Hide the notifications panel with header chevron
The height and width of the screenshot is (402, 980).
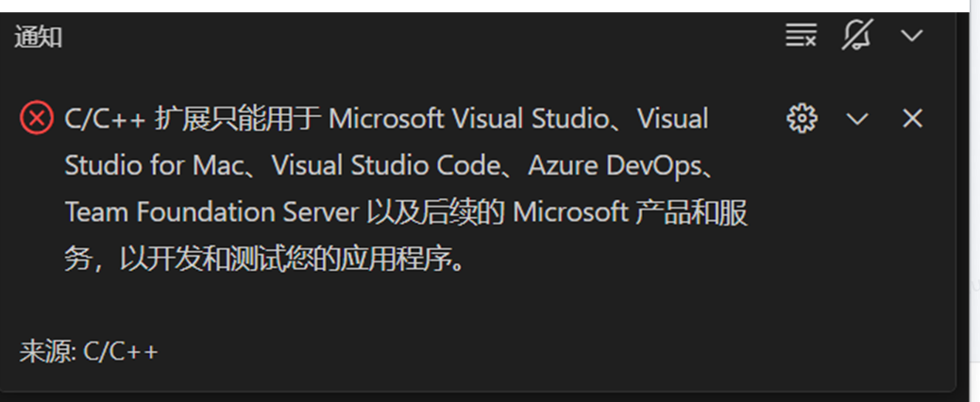tap(911, 37)
